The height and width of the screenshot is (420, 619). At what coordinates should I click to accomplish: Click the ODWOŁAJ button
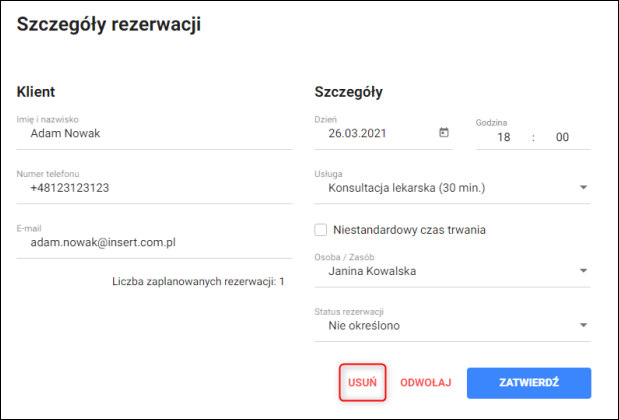point(426,383)
